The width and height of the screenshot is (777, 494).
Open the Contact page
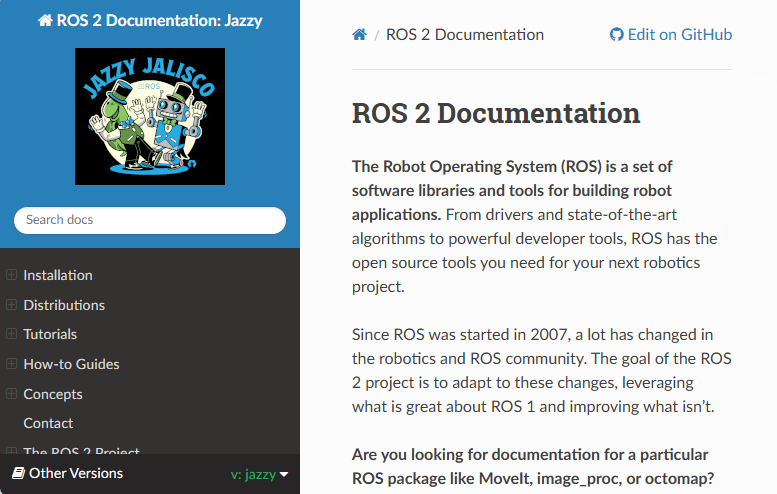pos(48,423)
